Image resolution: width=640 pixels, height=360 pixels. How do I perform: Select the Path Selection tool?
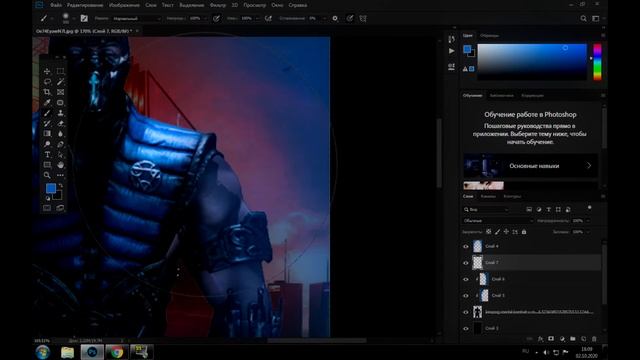[60, 155]
